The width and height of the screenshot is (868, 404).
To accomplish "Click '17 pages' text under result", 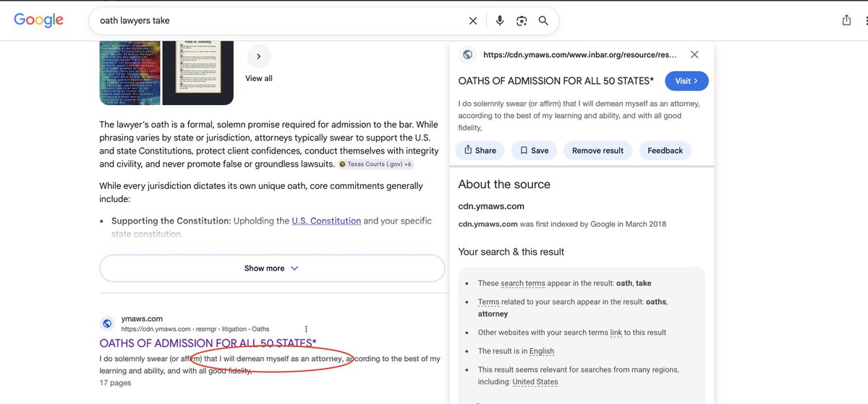I will pyautogui.click(x=116, y=383).
